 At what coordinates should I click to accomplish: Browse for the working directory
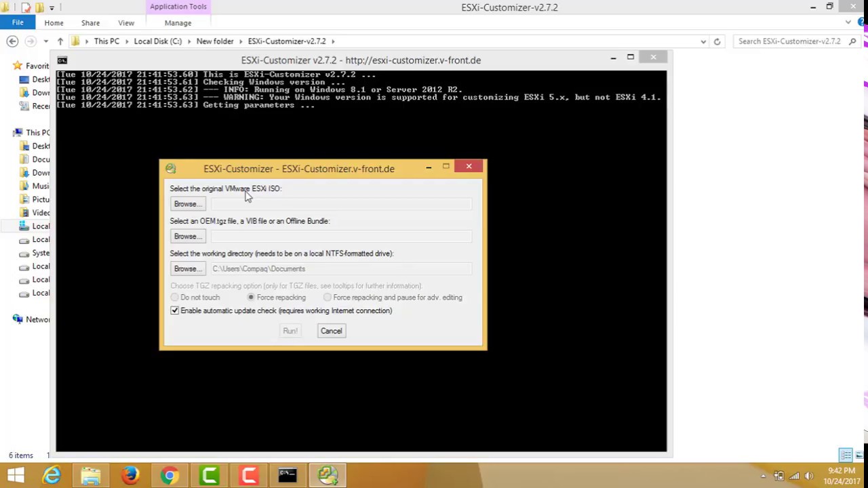(187, 269)
